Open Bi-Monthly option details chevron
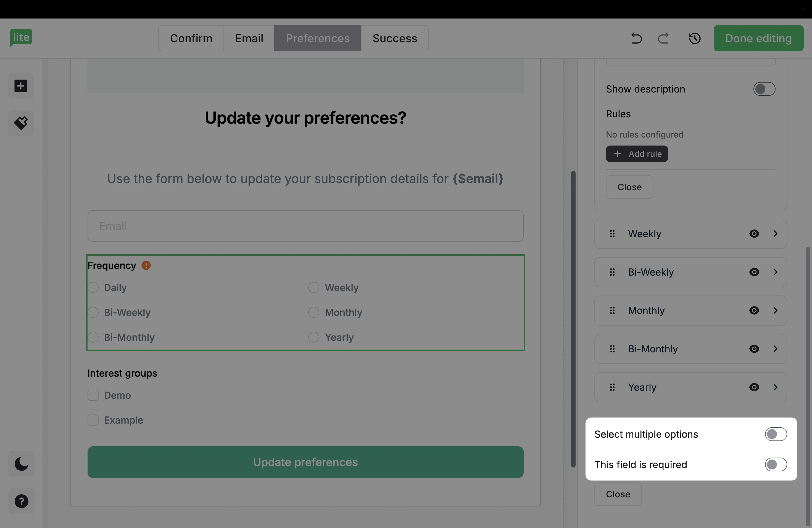 776,349
